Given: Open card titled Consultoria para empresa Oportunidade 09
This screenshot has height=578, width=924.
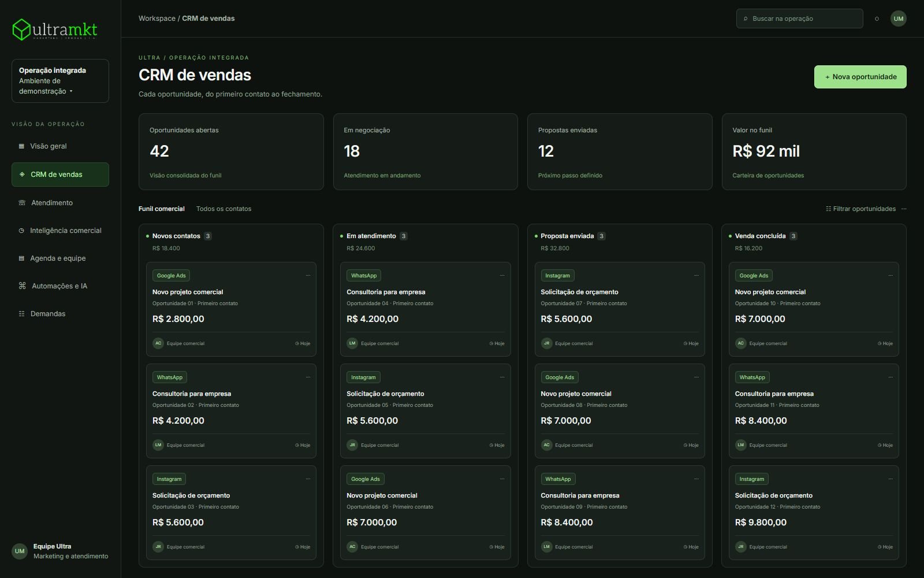Looking at the screenshot, I should (620, 513).
